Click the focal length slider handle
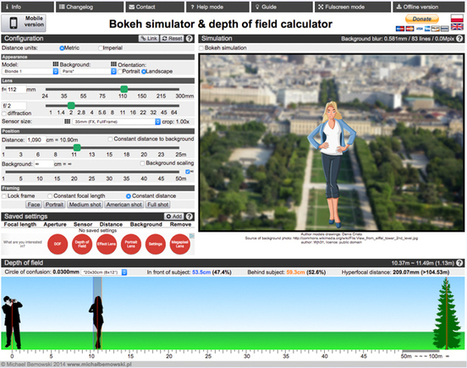467x368 pixels. (124, 89)
